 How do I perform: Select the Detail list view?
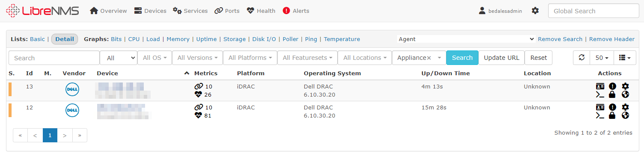(65, 39)
